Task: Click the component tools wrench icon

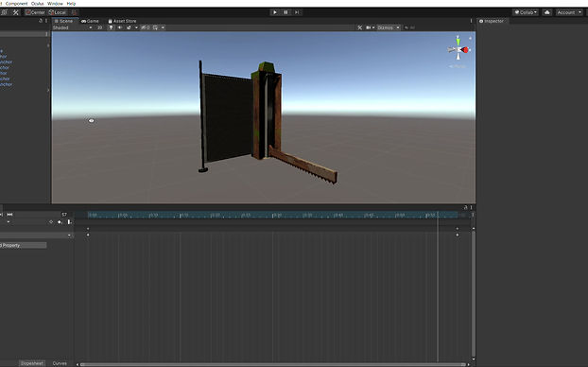Action: pos(359,27)
